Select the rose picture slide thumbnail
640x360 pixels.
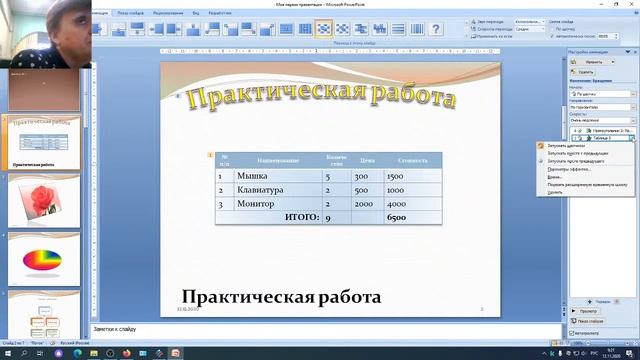click(44, 200)
